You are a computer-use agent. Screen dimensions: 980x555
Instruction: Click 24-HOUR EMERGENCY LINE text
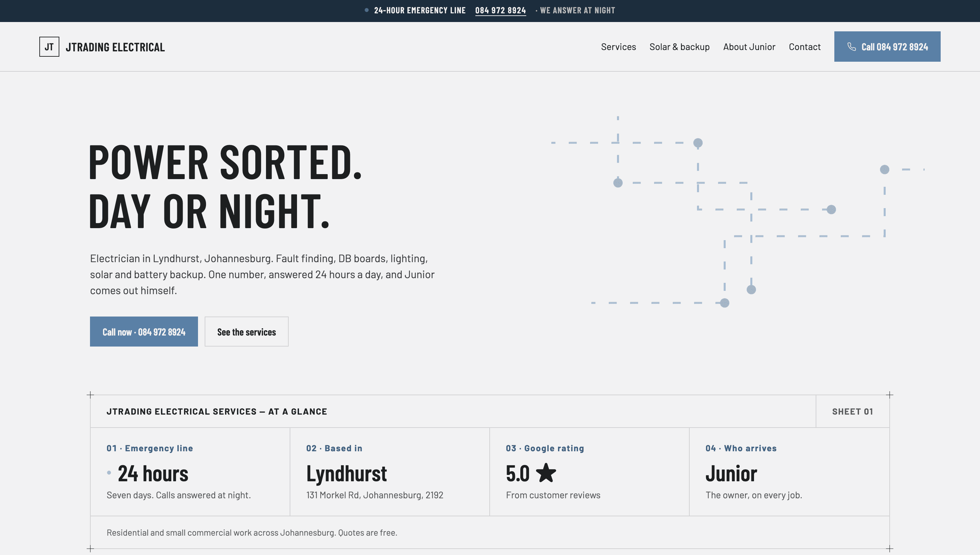420,10
